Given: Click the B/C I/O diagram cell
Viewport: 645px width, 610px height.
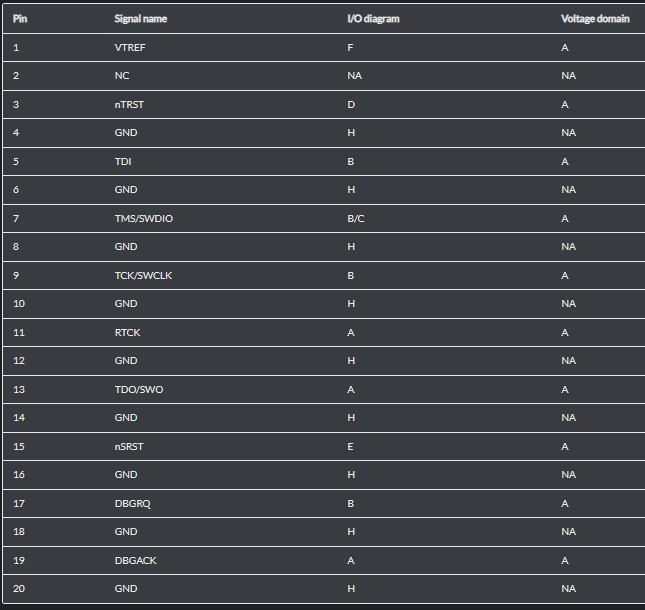Looking at the screenshot, I should tap(355, 218).
